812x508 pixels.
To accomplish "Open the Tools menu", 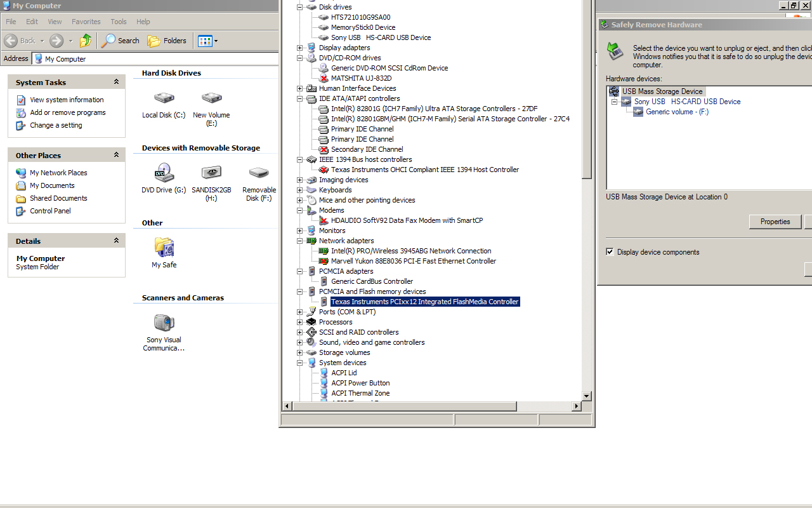I will tap(119, 22).
